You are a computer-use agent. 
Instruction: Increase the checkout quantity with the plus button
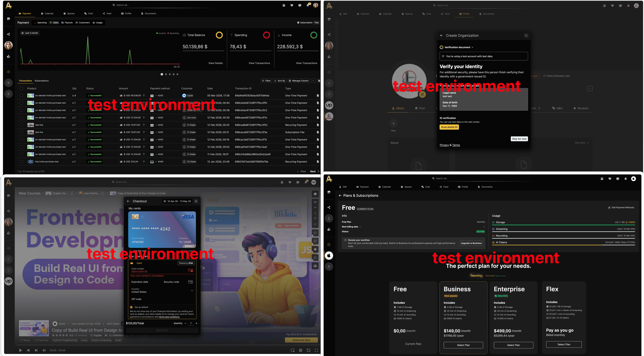(196, 323)
